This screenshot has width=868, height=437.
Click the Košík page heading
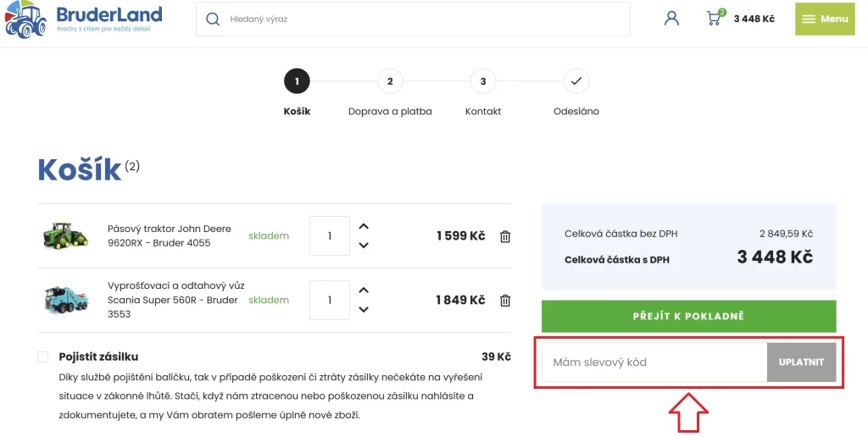79,169
